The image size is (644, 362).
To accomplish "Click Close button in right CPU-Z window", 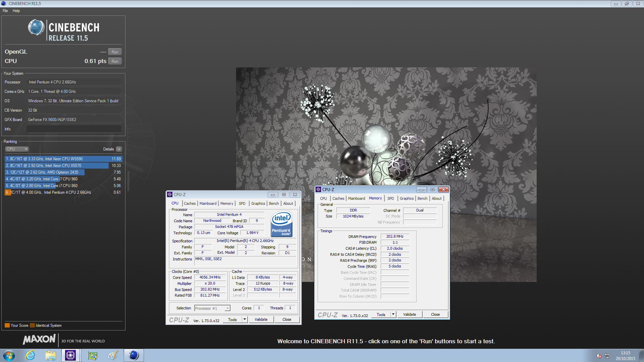I will [x=435, y=315].
